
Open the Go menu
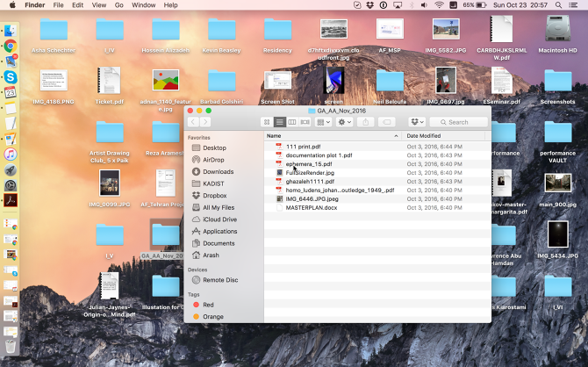point(118,5)
